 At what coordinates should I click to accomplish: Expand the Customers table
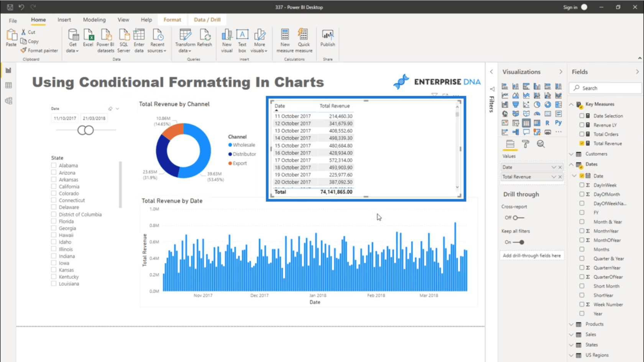tap(571, 154)
